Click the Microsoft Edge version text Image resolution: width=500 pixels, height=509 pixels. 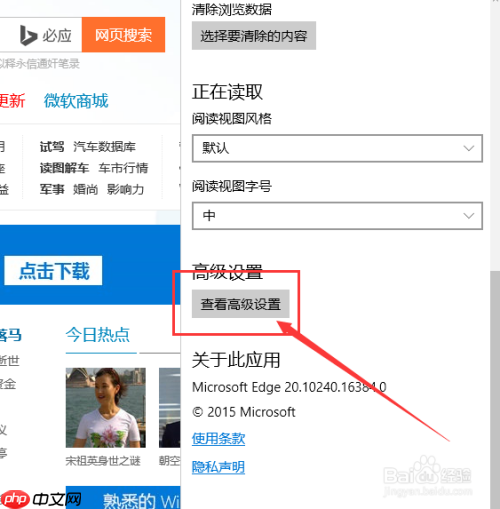coord(289,387)
